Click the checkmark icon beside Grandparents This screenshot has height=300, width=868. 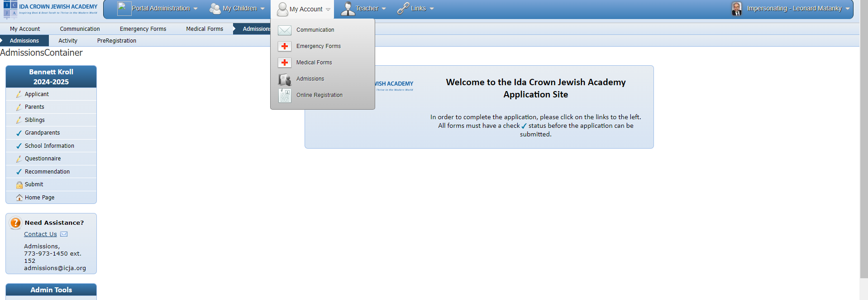tap(19, 133)
